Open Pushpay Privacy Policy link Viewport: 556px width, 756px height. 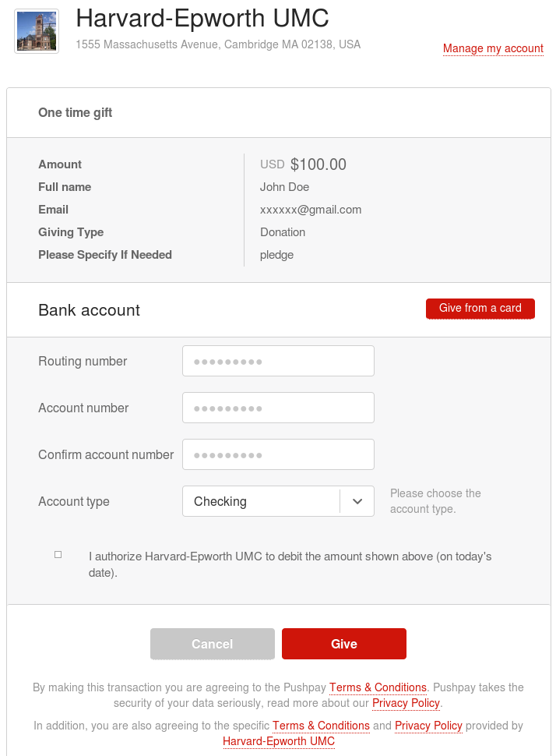(x=406, y=704)
